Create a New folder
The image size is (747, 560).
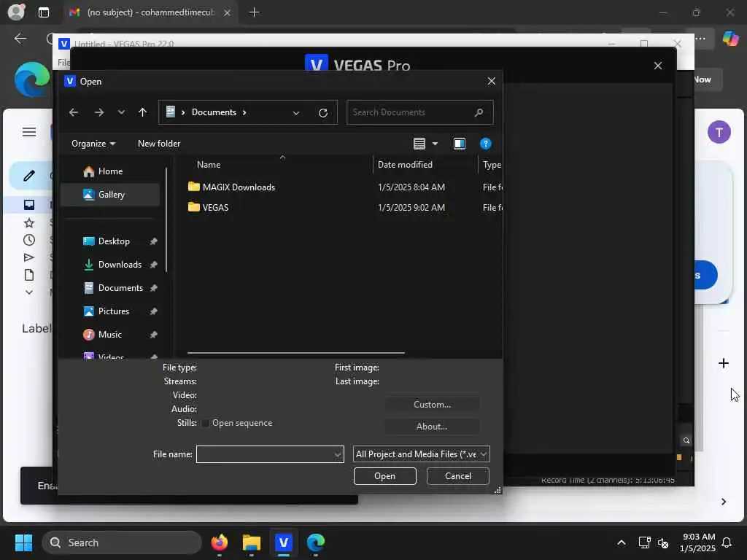coord(159,144)
